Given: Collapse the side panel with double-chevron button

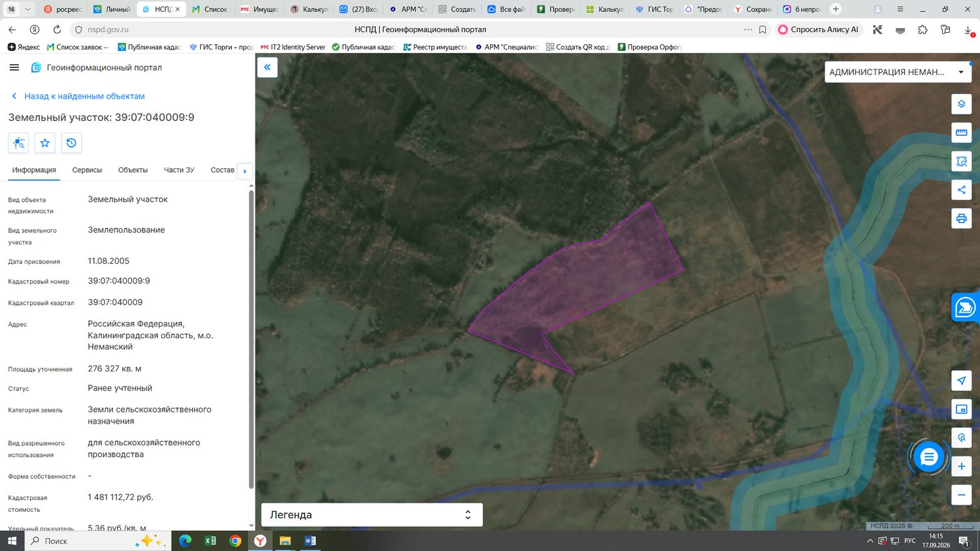Looking at the screenshot, I should (267, 67).
